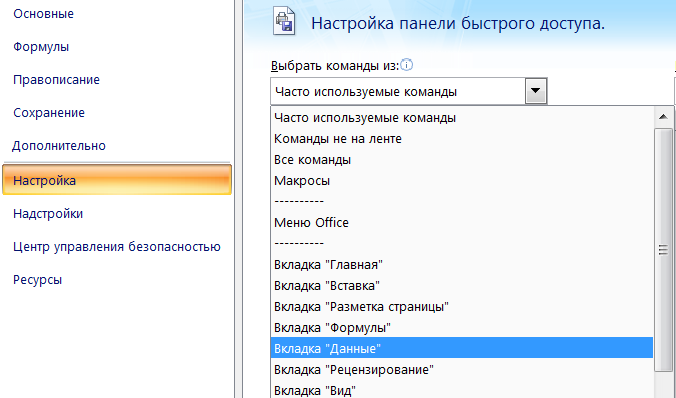
Task: Click the dropdown arrow of command source combo box
Action: 536,91
